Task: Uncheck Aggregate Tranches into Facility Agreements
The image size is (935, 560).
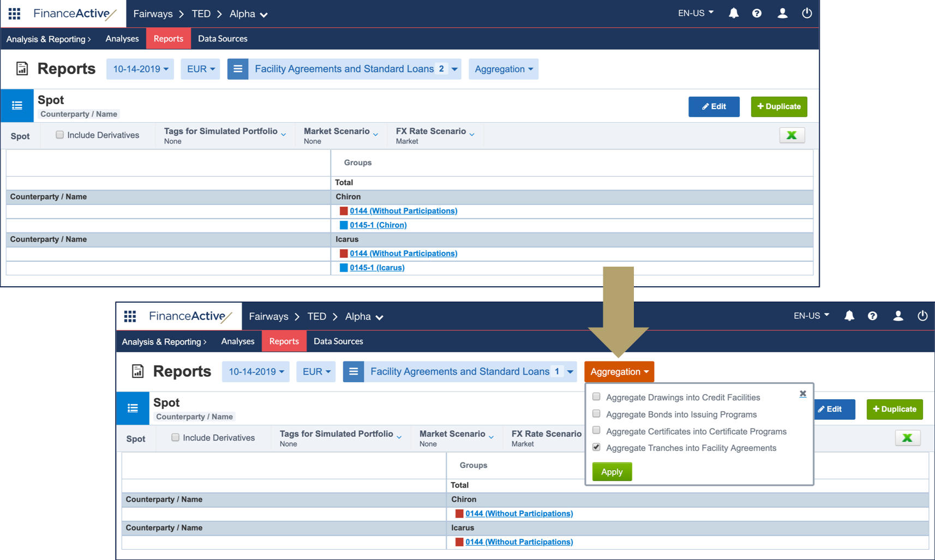Action: [596, 448]
